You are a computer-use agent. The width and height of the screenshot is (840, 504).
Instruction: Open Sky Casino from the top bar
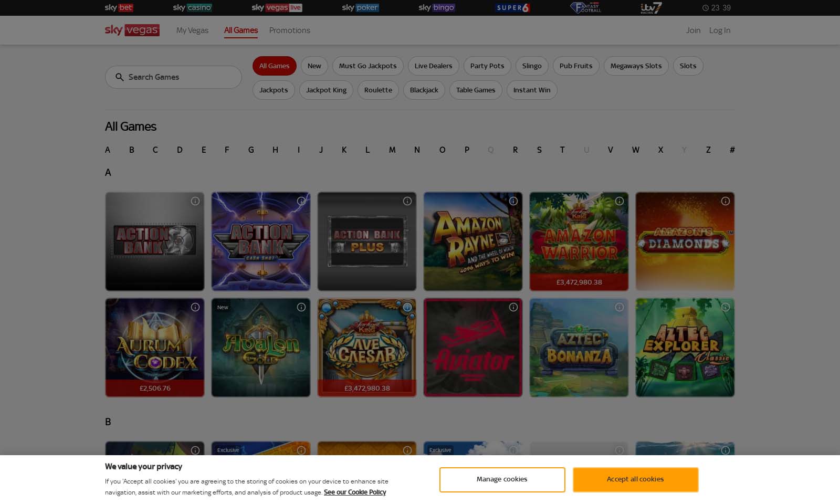point(193,8)
